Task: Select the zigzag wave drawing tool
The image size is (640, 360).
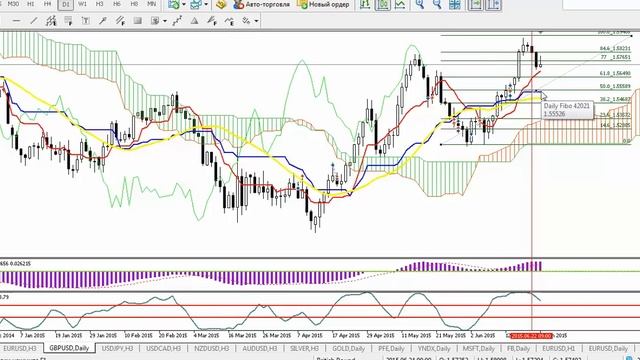Action: point(177,21)
